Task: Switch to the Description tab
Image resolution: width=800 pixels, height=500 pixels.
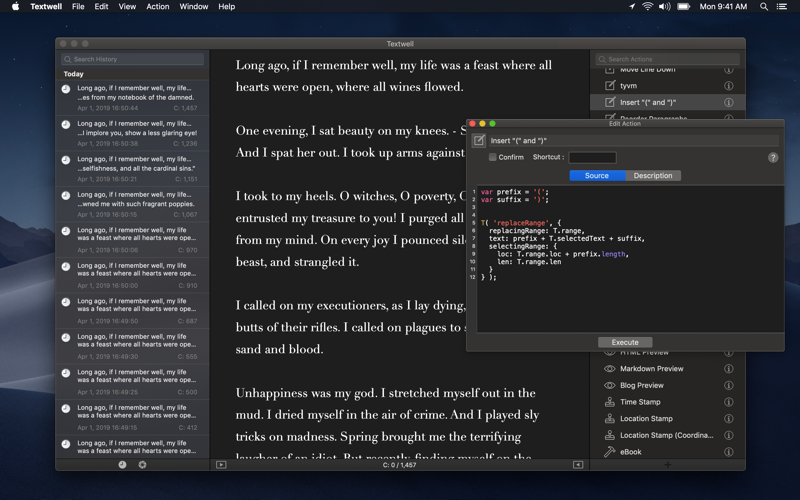Action: 653,176
